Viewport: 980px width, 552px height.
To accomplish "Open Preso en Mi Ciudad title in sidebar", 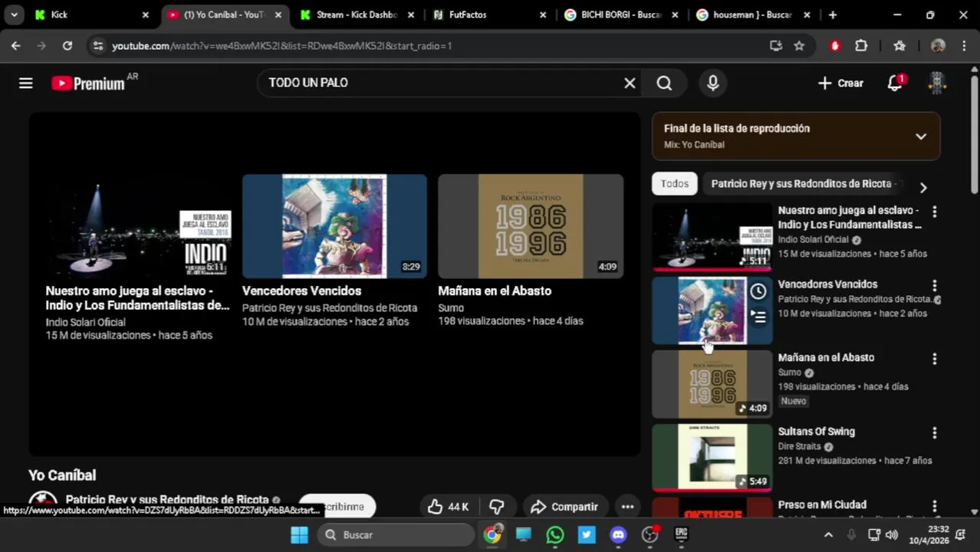I will coord(822,505).
